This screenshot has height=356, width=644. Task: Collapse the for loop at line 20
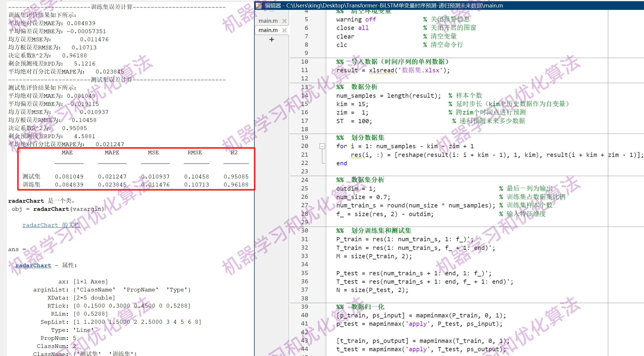322,146
